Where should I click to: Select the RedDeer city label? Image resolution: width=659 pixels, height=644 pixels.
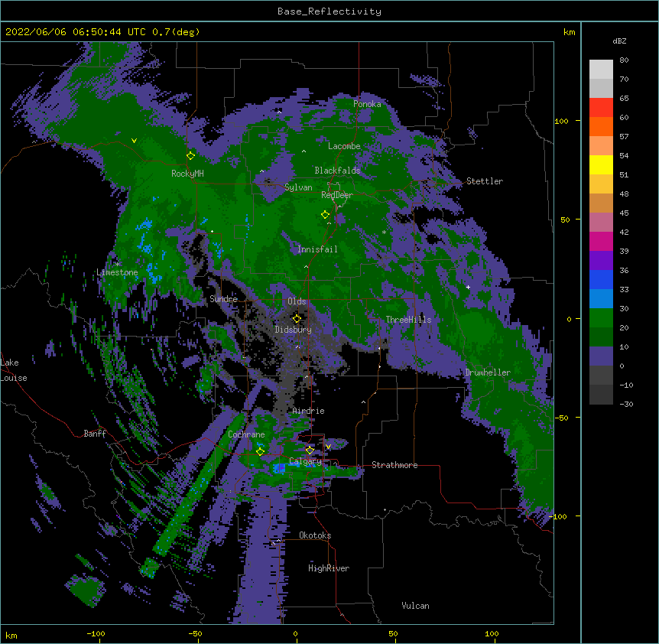[336, 195]
